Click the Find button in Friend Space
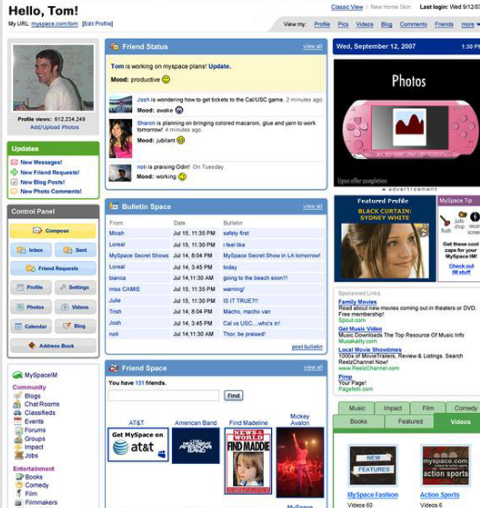The width and height of the screenshot is (480, 508). [233, 396]
